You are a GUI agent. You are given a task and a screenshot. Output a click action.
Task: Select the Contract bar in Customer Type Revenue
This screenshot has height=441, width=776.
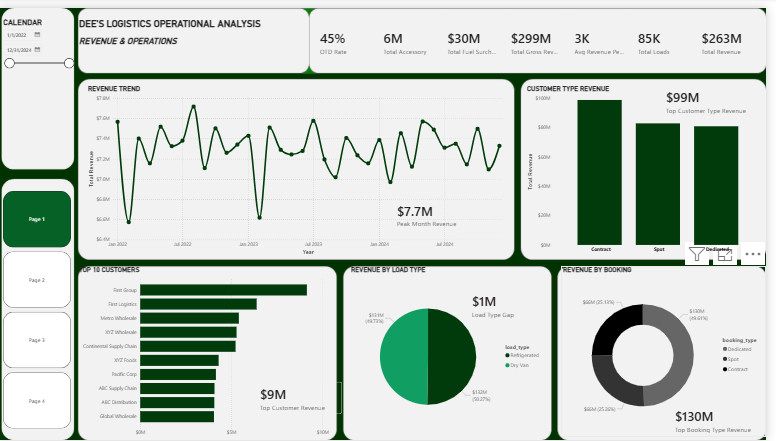click(599, 172)
